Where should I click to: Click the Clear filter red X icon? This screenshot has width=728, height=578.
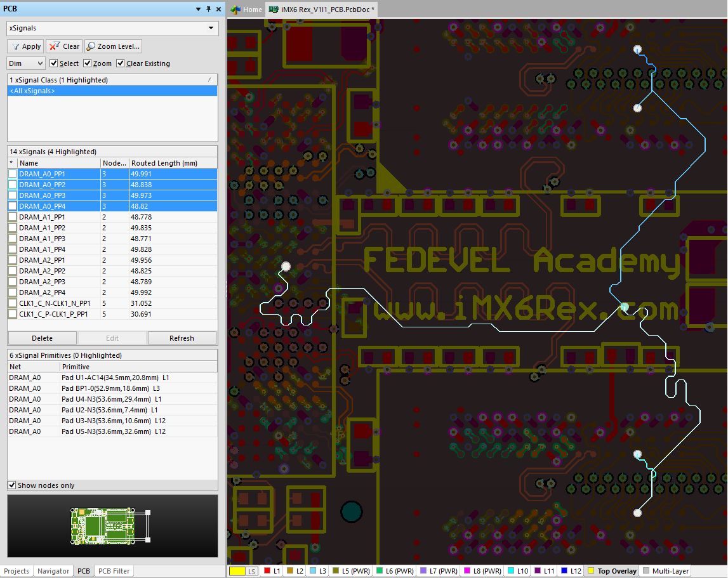pyautogui.click(x=55, y=46)
